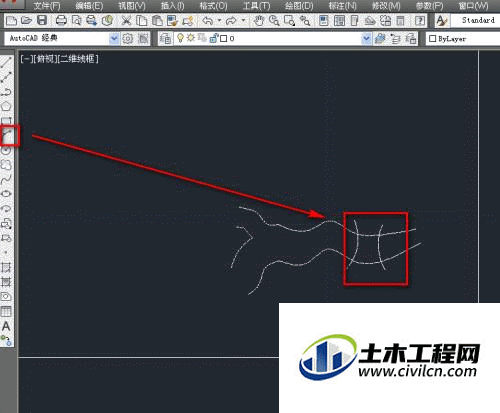Viewport: 500px width, 413px height.
Task: Select the Multiline Text tool
Action: point(6,326)
